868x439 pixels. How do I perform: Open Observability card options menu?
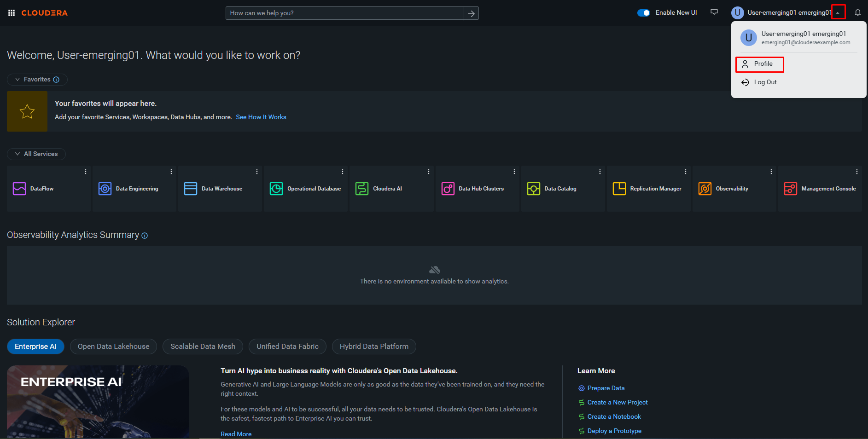pos(771,172)
